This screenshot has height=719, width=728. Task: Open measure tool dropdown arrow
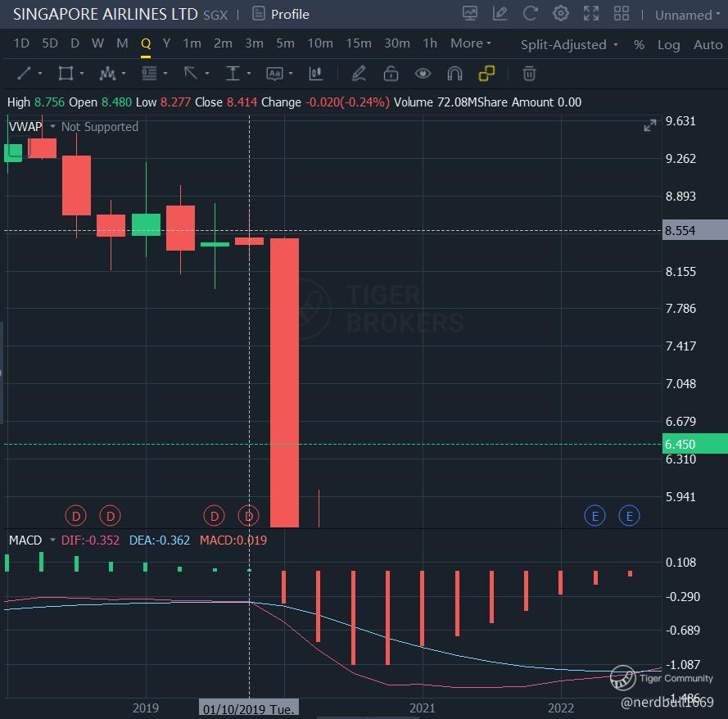pyautogui.click(x=249, y=74)
